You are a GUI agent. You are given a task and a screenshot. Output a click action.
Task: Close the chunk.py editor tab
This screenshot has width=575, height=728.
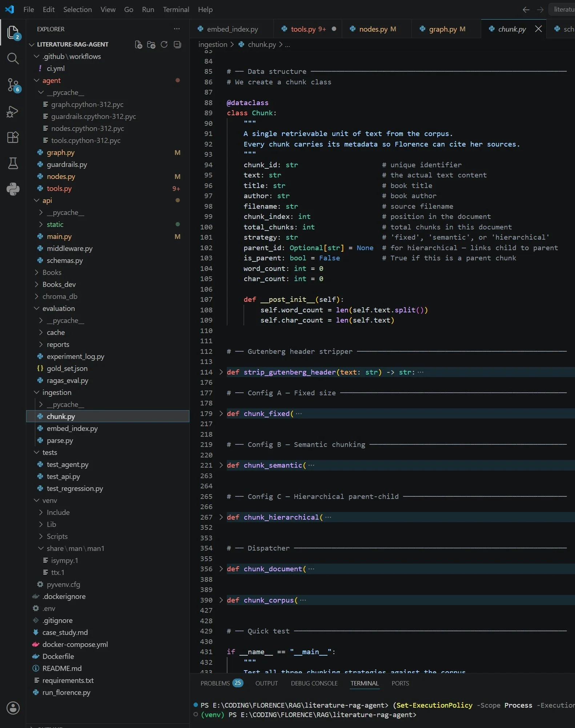pyautogui.click(x=538, y=29)
